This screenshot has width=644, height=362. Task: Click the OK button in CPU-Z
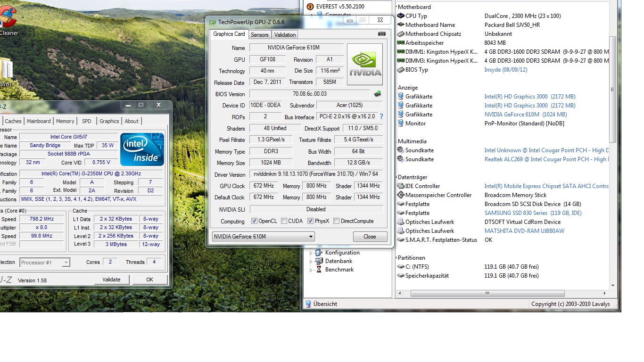tap(149, 280)
